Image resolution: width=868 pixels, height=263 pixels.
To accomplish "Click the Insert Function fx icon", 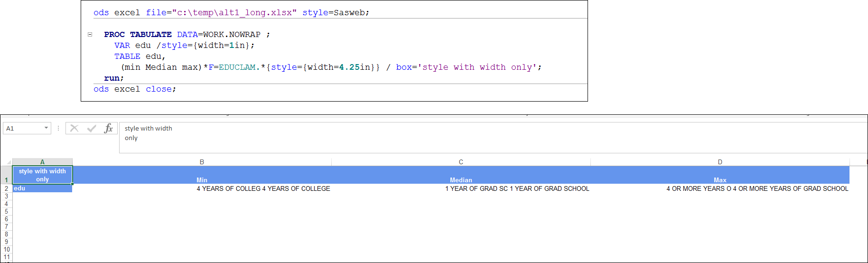I will [x=109, y=128].
